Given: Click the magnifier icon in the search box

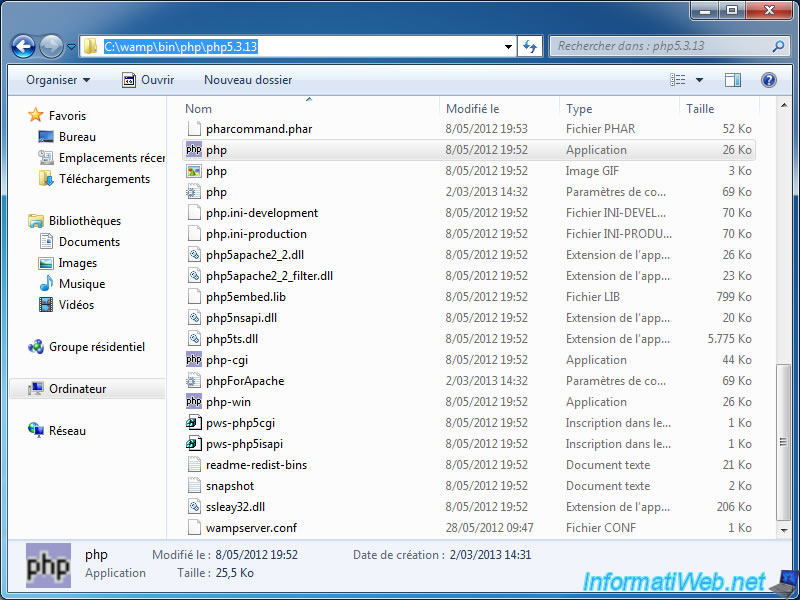Looking at the screenshot, I should point(778,46).
